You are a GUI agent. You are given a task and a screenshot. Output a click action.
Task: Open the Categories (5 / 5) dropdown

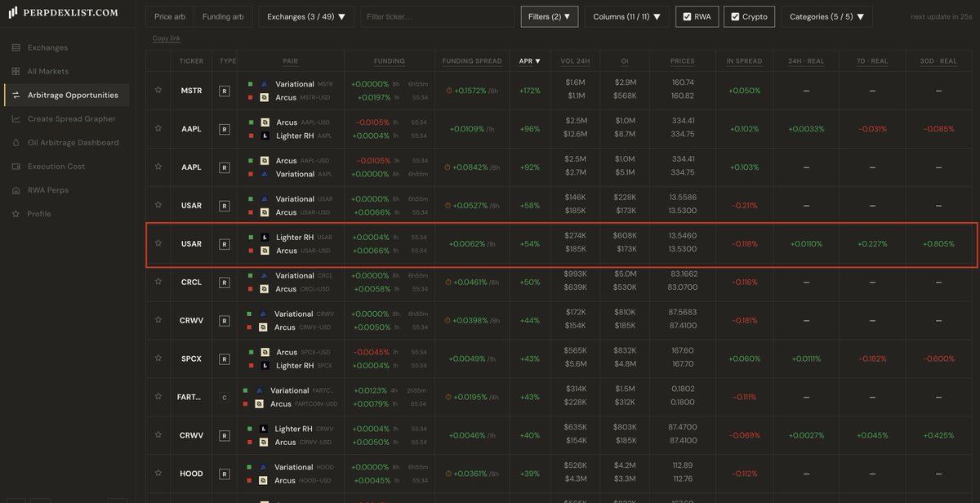pos(826,16)
